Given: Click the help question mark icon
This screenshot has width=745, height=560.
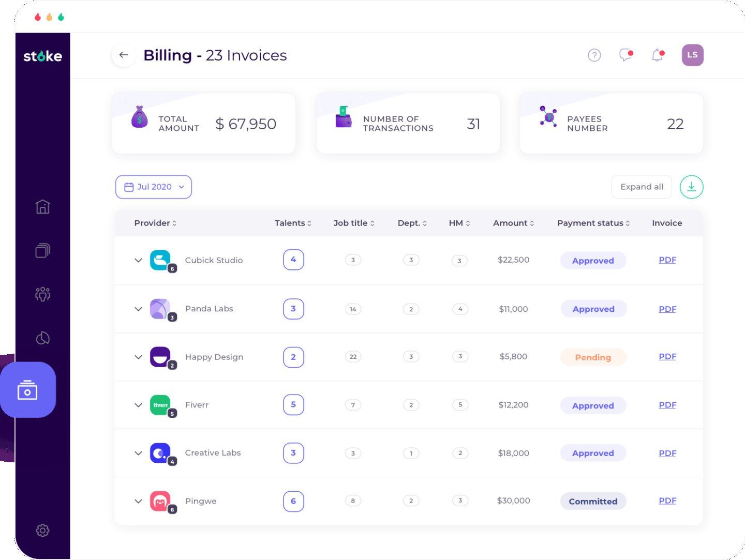Looking at the screenshot, I should [x=594, y=55].
